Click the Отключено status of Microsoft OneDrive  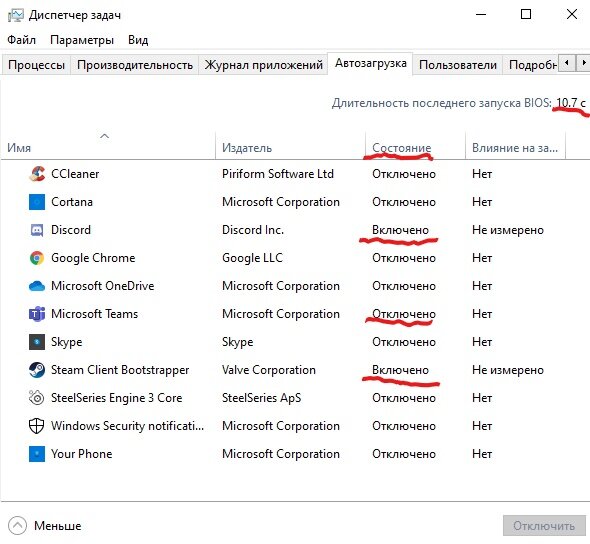404,286
